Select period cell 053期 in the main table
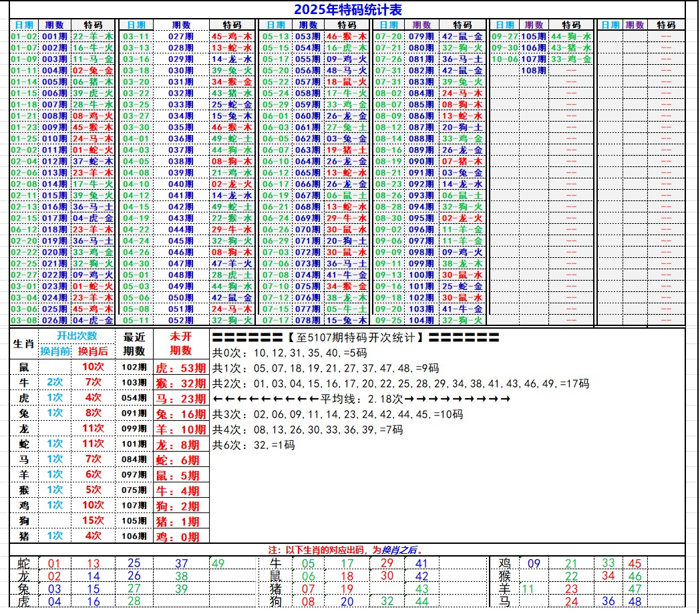The height and width of the screenshot is (614, 700). pos(308,37)
